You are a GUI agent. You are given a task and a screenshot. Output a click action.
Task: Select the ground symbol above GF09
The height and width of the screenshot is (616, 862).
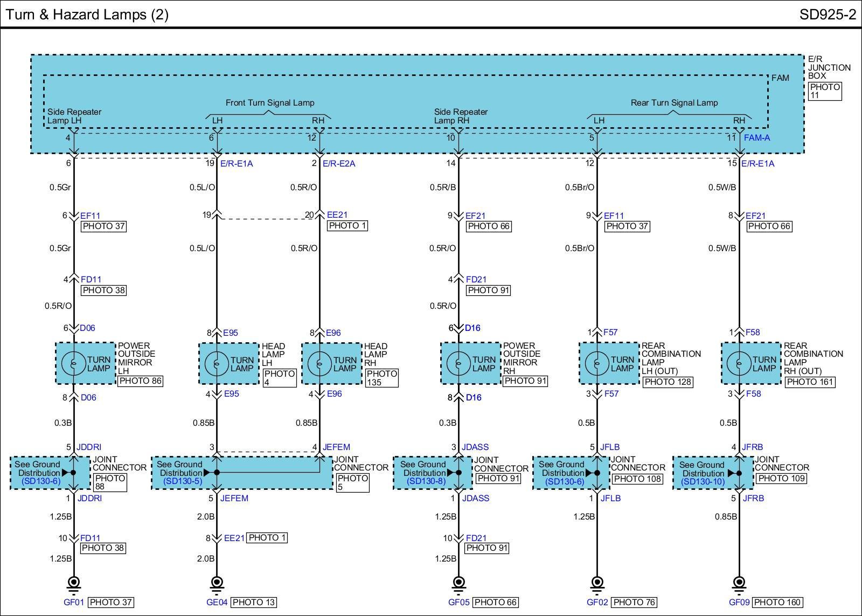click(x=739, y=583)
